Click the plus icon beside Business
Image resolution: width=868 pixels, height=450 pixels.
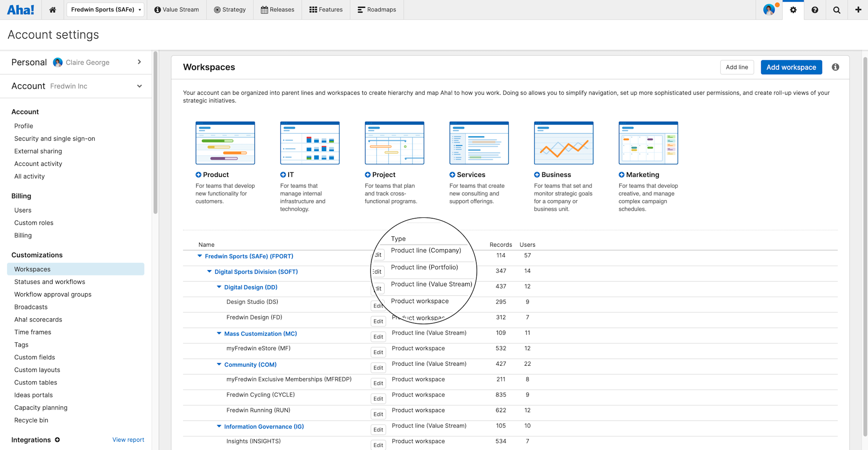coord(537,175)
